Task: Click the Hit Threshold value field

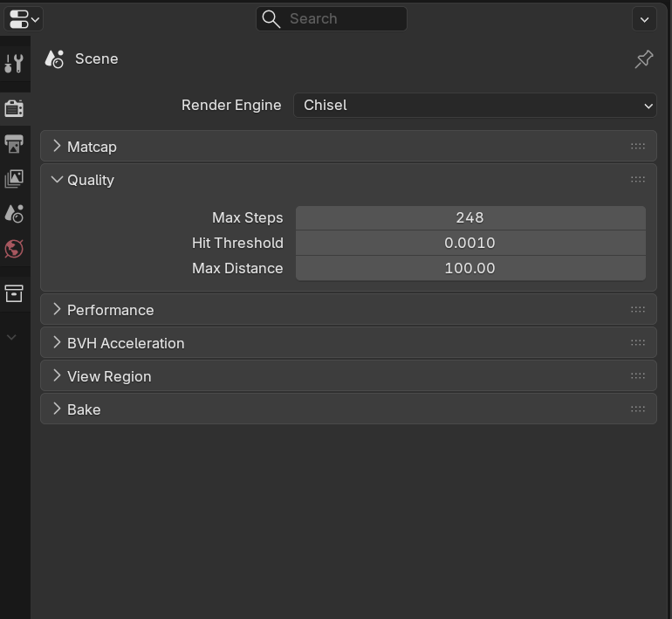Action: coord(470,244)
